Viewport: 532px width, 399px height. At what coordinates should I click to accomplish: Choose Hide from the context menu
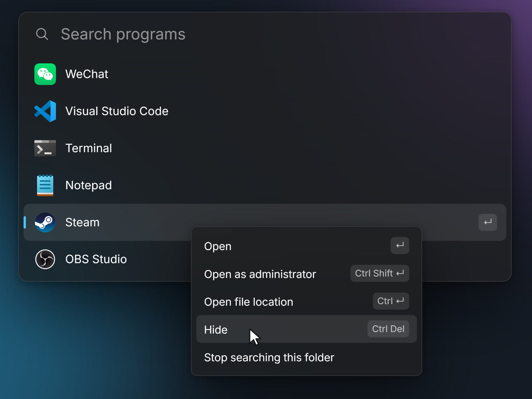307,329
